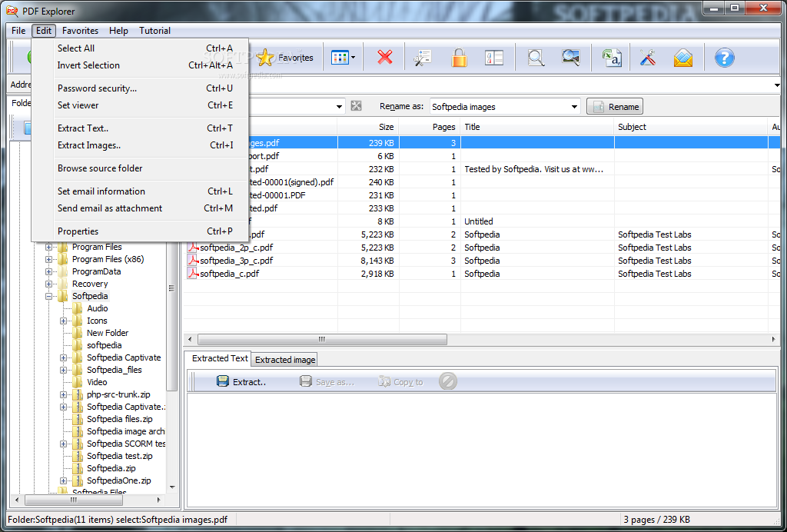The height and width of the screenshot is (532, 787).
Task: Open the Favorites star toolbar button
Action: pos(284,58)
